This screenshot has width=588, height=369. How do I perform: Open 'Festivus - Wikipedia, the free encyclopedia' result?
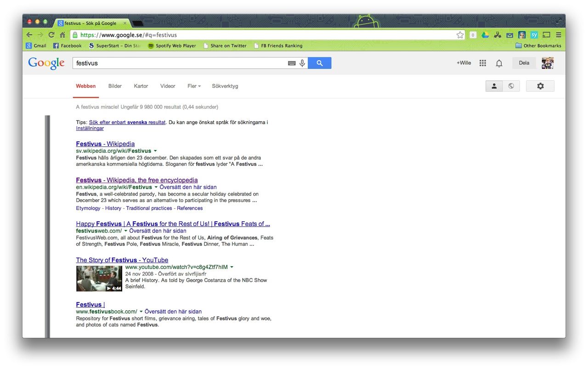(x=137, y=180)
